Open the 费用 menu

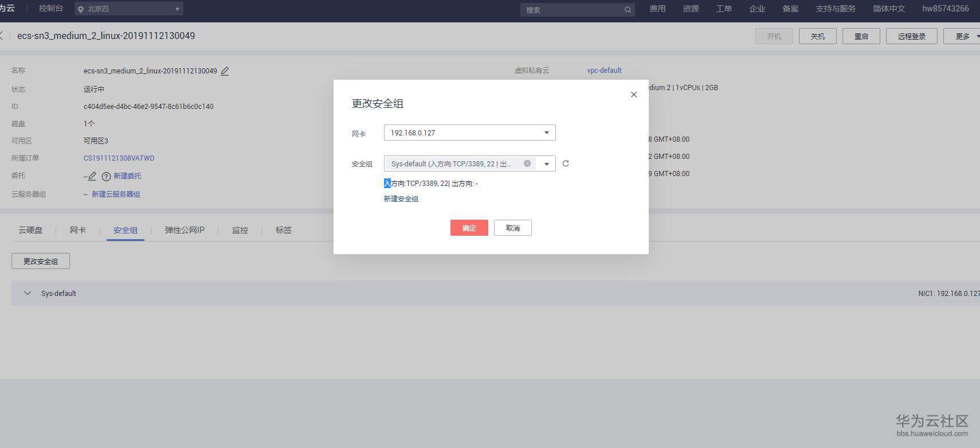coord(657,9)
